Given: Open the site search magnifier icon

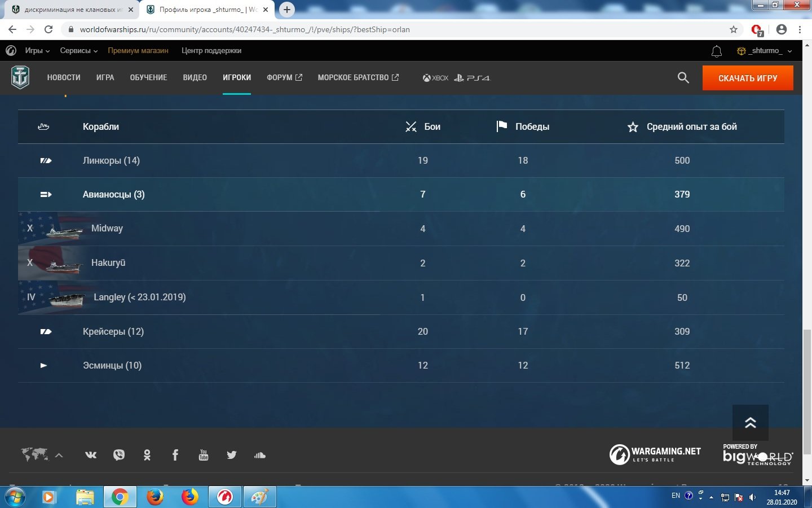Looking at the screenshot, I should [683, 78].
